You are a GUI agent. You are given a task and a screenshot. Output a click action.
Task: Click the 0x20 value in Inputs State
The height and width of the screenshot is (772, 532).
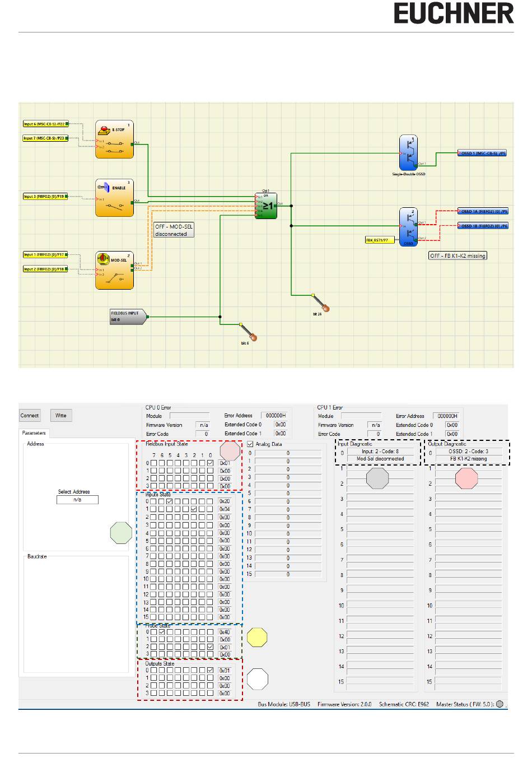(x=225, y=501)
